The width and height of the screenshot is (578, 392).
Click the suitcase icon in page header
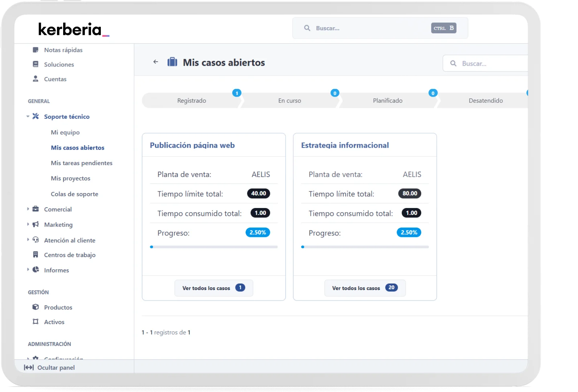click(x=172, y=62)
